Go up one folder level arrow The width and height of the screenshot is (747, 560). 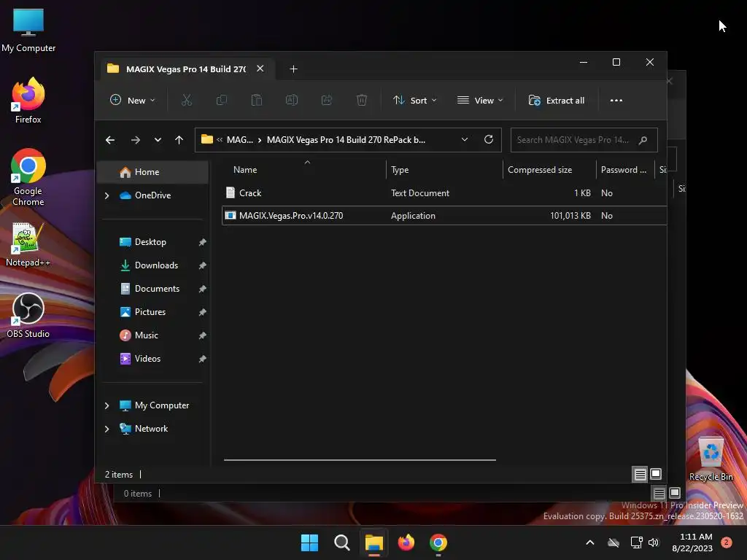coord(179,140)
